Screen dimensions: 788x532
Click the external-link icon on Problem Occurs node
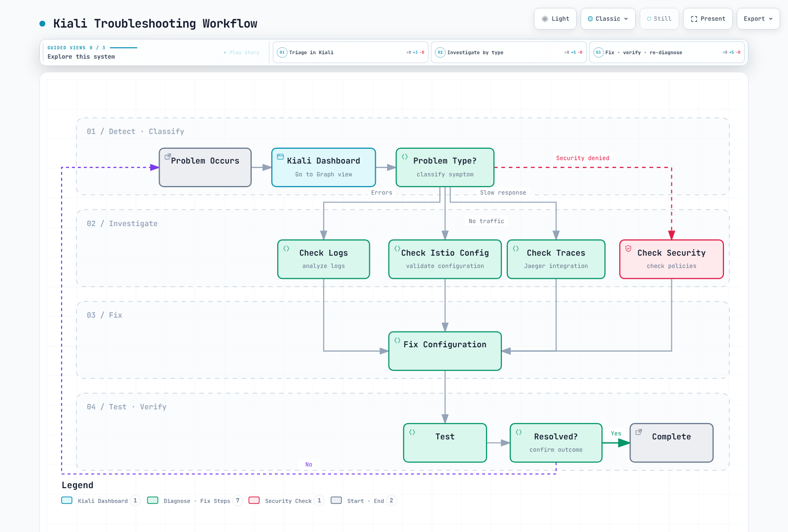click(167, 157)
